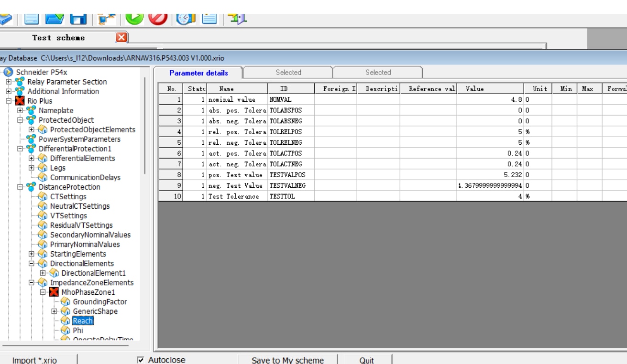
Task: Click the Schneider P54x root node icon
Action: (x=8, y=72)
